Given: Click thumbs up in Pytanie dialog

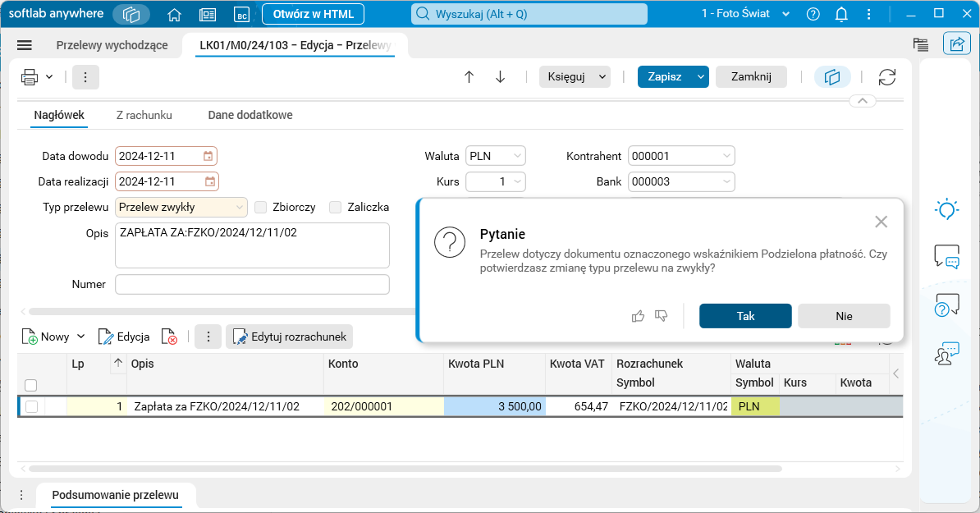Looking at the screenshot, I should (638, 316).
